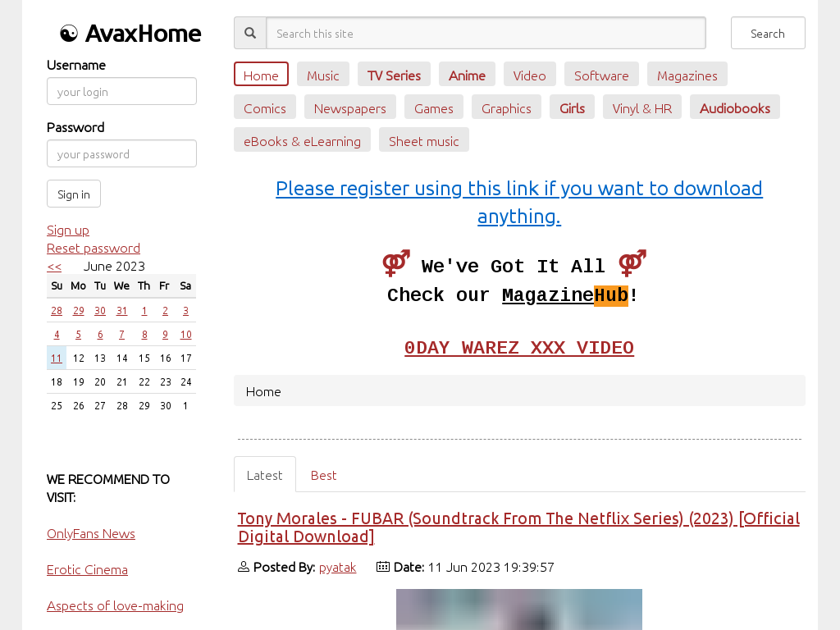Click the June 2023 calendar heading
This screenshot has width=840, height=630.
[x=114, y=267]
